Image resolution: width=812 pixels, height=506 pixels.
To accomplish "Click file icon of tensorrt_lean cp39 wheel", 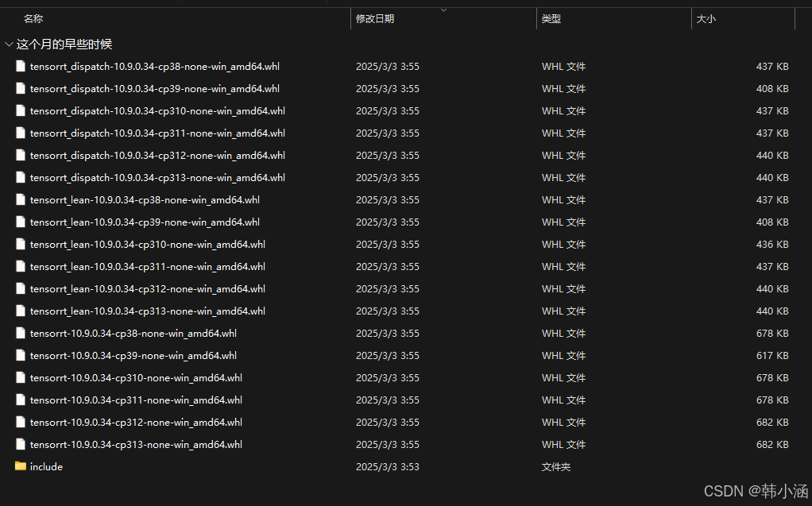I will [20, 222].
